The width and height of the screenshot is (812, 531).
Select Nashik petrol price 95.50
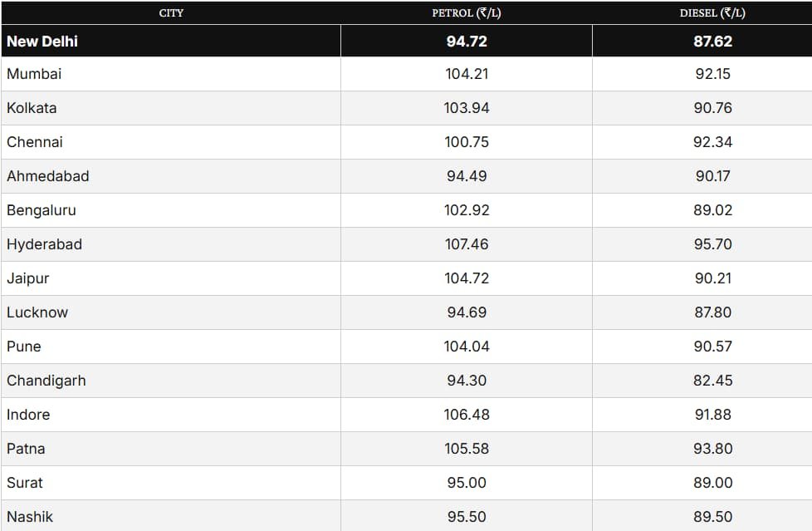coord(467,517)
